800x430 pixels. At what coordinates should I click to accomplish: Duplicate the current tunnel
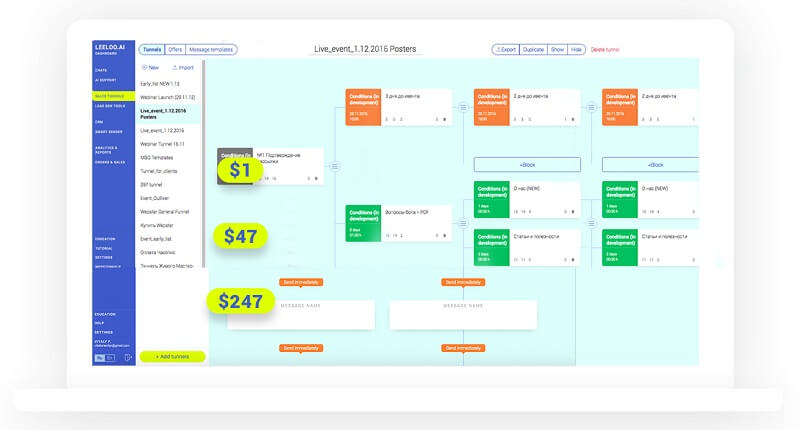[x=533, y=49]
